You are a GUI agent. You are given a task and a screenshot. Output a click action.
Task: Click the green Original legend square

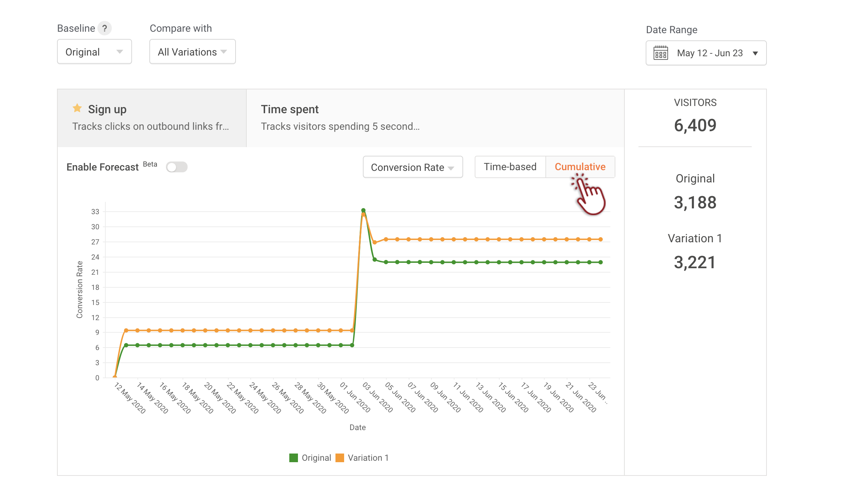[x=294, y=458]
